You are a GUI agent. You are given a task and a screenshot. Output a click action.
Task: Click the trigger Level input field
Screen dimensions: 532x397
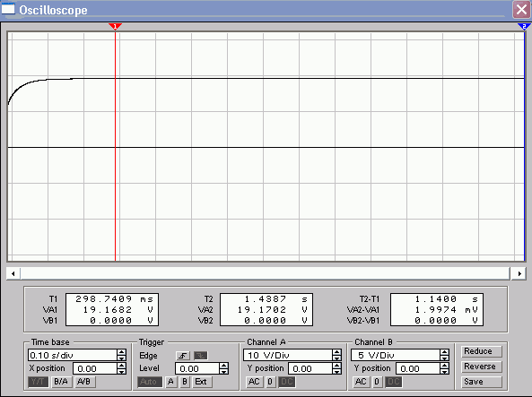197,368
